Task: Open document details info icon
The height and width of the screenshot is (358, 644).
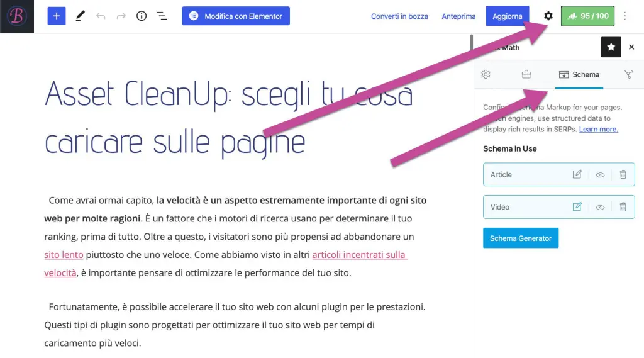Action: tap(142, 16)
